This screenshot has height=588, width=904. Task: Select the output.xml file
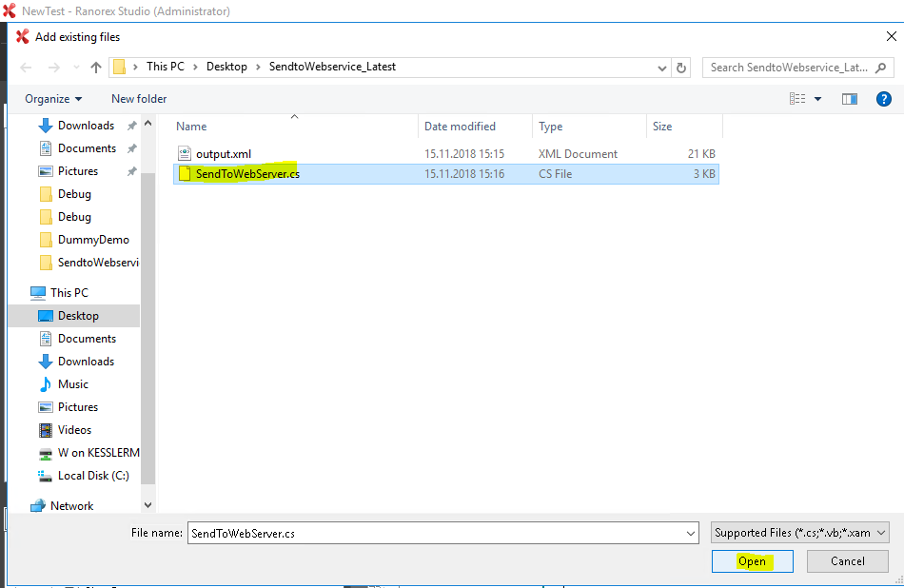click(x=223, y=153)
